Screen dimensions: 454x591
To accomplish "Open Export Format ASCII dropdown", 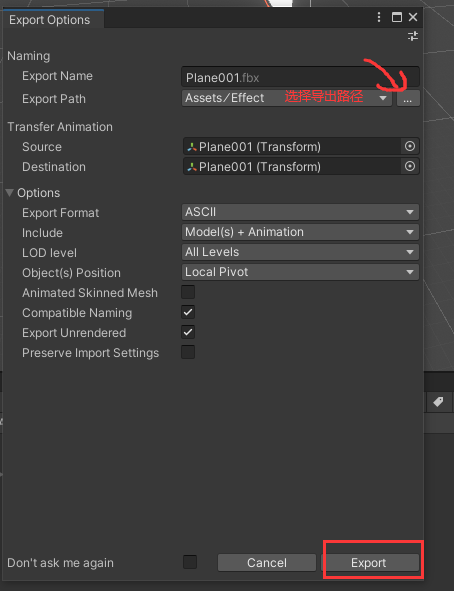I will coord(300,212).
